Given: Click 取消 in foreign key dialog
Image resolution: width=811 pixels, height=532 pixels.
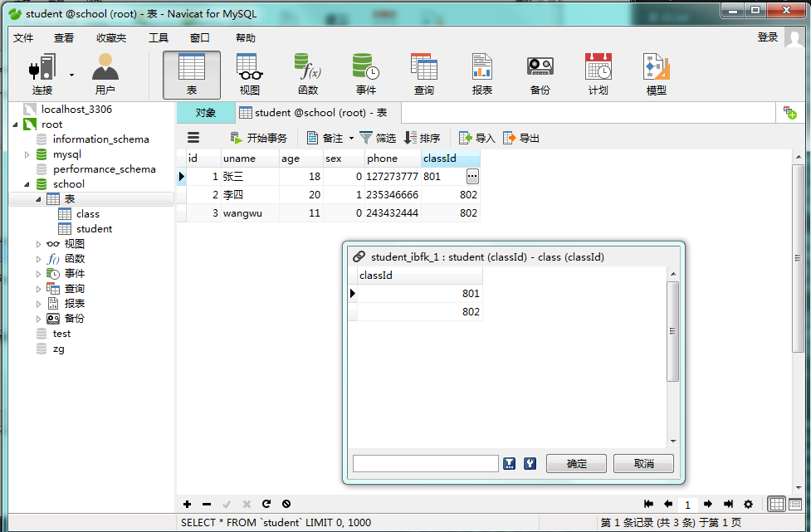Looking at the screenshot, I should [x=643, y=464].
